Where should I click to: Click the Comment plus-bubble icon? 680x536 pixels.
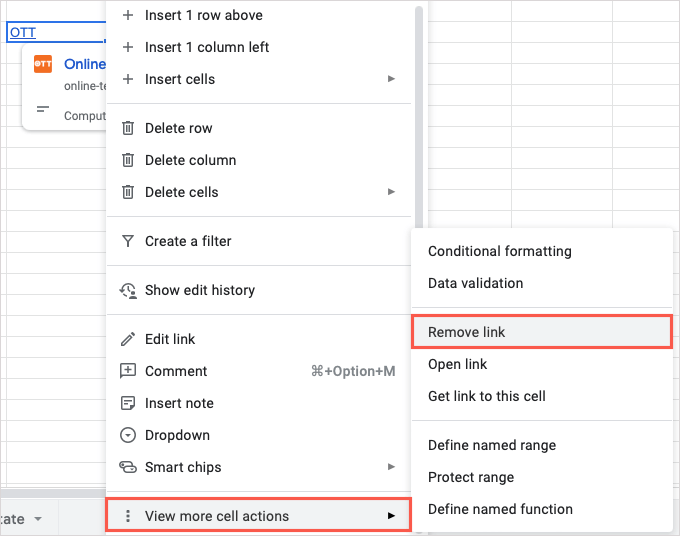pyautogui.click(x=127, y=371)
